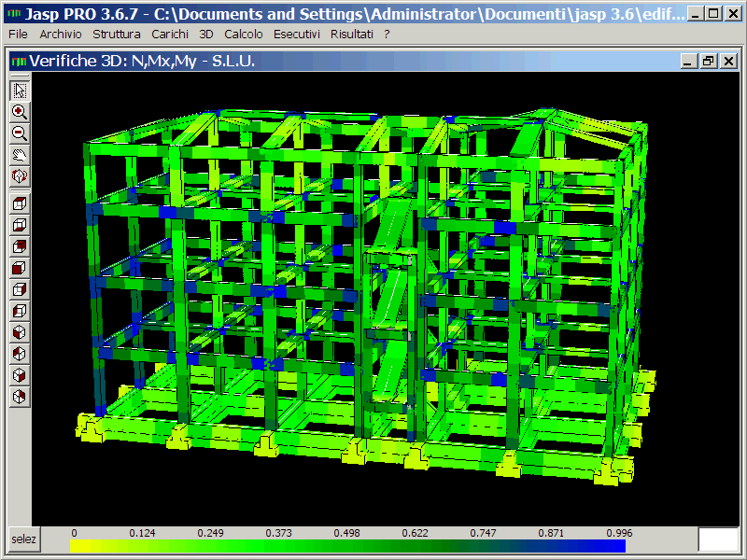747x560 pixels.
Task: Activate the hand pan tool
Action: [20, 154]
